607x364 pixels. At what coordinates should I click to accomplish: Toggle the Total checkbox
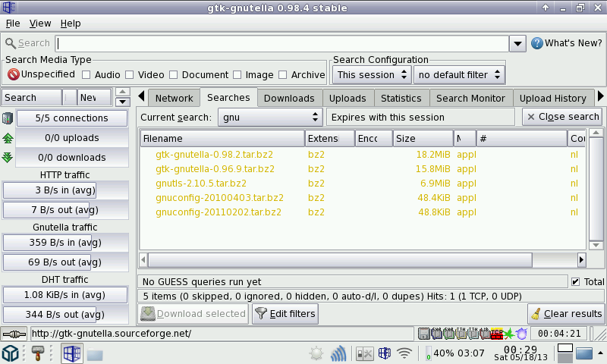point(575,282)
